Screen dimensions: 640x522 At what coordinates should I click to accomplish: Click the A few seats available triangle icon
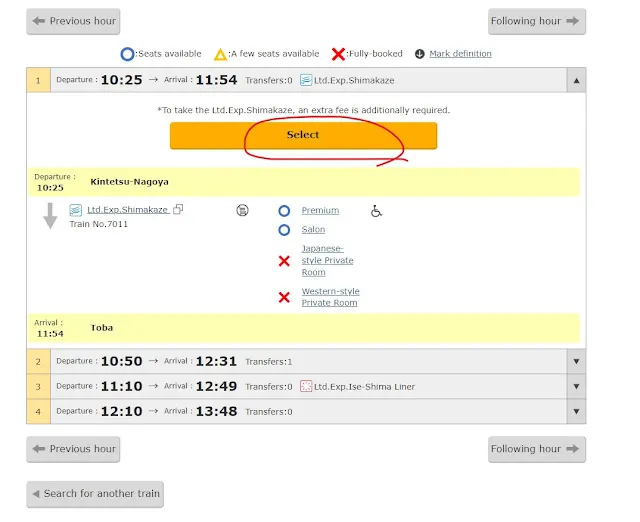[x=220, y=54]
